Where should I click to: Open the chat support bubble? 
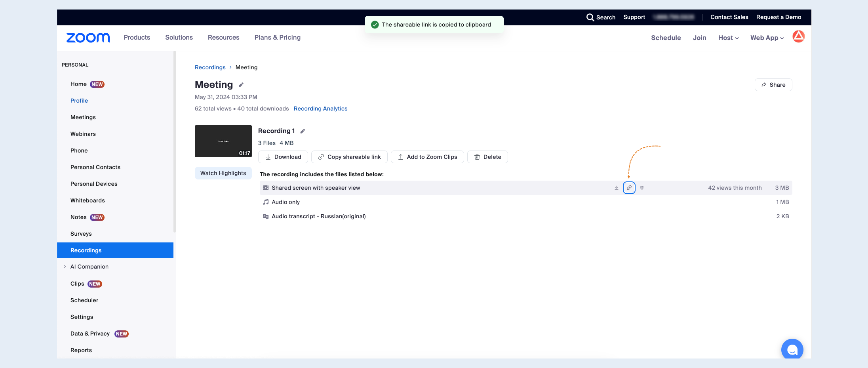coord(792,349)
